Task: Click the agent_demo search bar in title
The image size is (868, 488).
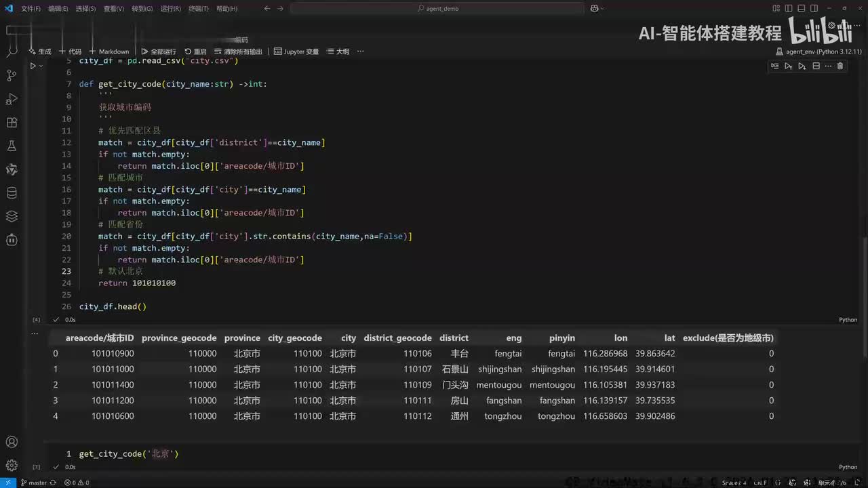Action: click(x=437, y=9)
